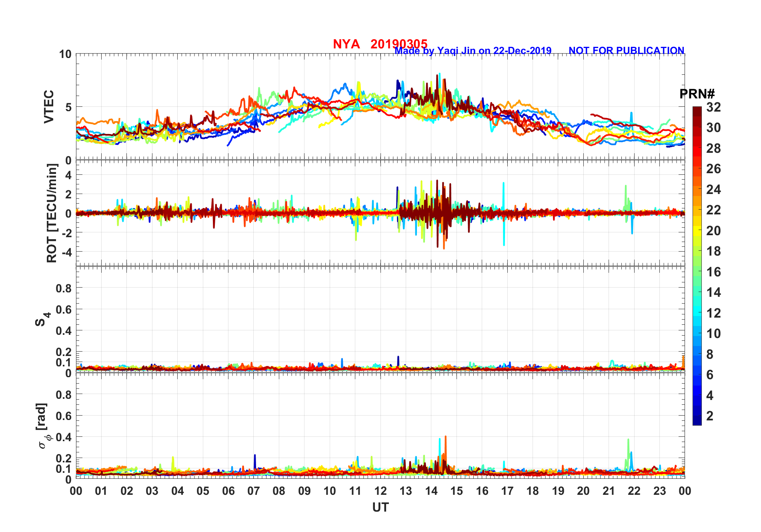This screenshot has height=532, width=761.
Task: Click the PRN colorbar tick label '14'
Action: [713, 292]
